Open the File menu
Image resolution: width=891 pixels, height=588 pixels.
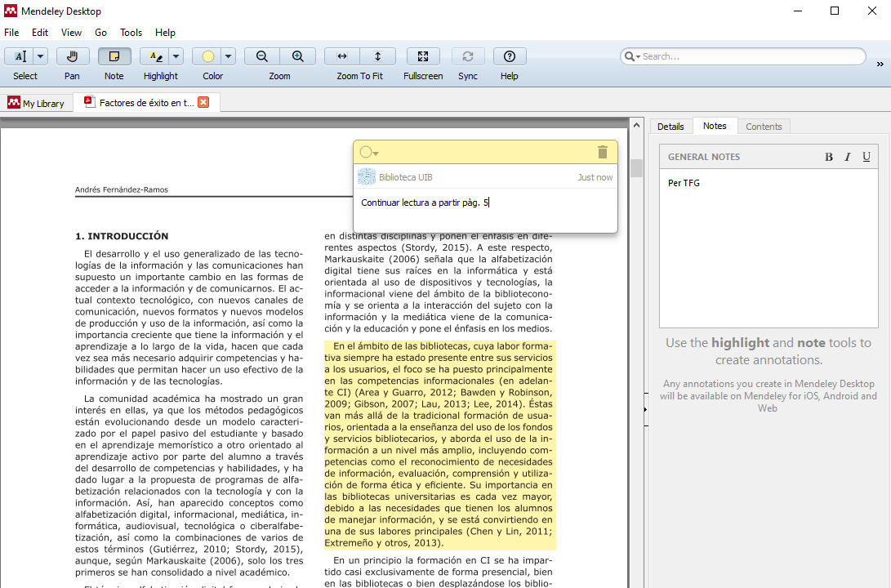tap(11, 33)
